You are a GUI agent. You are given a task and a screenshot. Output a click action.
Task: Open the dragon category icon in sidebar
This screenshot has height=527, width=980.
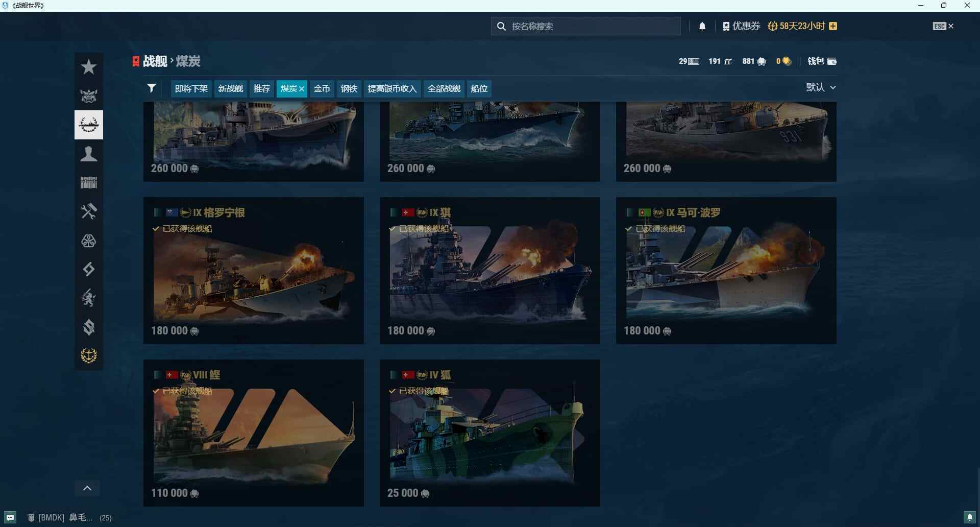pos(89,298)
